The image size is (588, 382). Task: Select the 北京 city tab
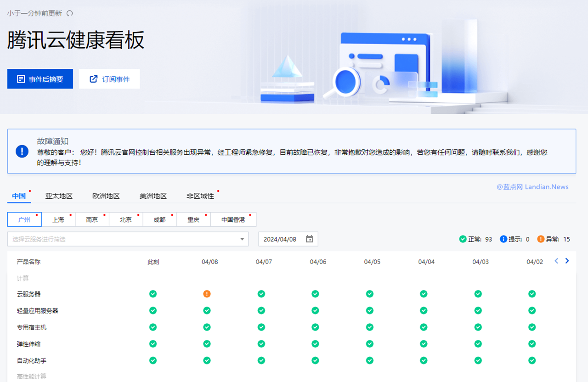[126, 219]
